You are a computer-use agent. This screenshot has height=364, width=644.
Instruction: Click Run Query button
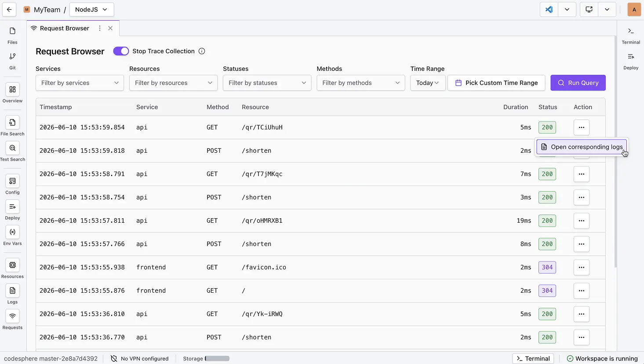pyautogui.click(x=578, y=83)
